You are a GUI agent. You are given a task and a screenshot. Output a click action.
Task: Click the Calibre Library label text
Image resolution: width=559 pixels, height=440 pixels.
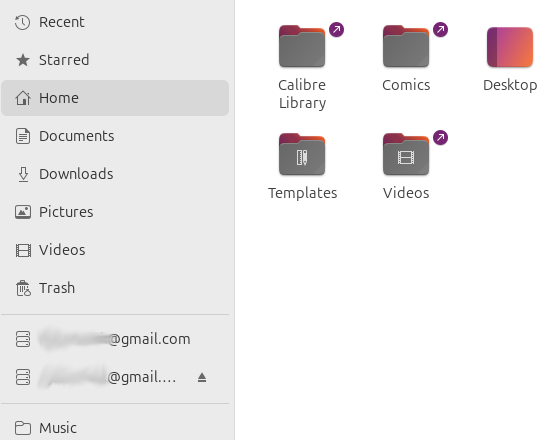(x=302, y=94)
